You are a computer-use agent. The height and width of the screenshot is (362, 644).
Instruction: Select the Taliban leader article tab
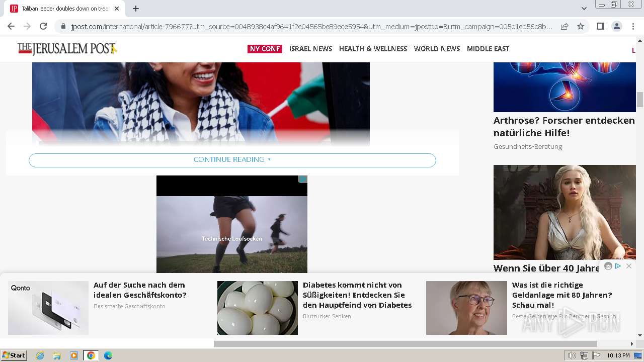tap(64, 9)
